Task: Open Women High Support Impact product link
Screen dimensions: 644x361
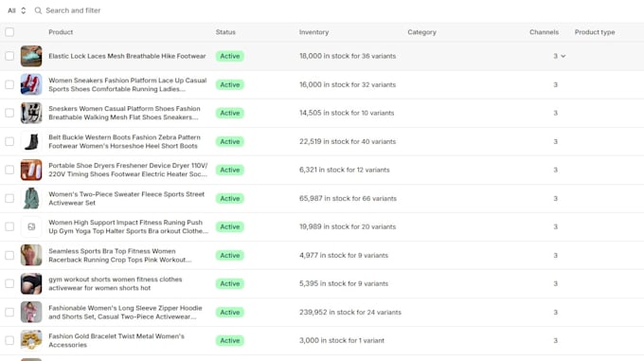Action: (x=129, y=226)
